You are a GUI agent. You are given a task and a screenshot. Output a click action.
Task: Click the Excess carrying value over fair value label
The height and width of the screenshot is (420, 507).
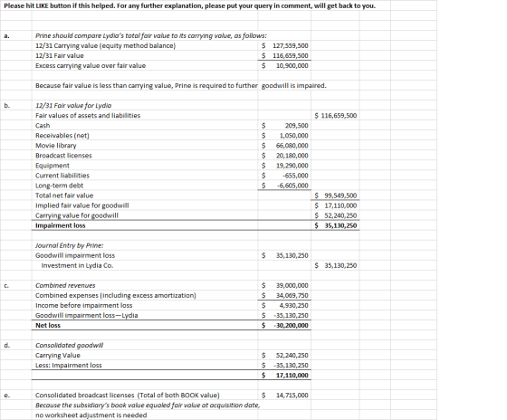tap(91, 66)
